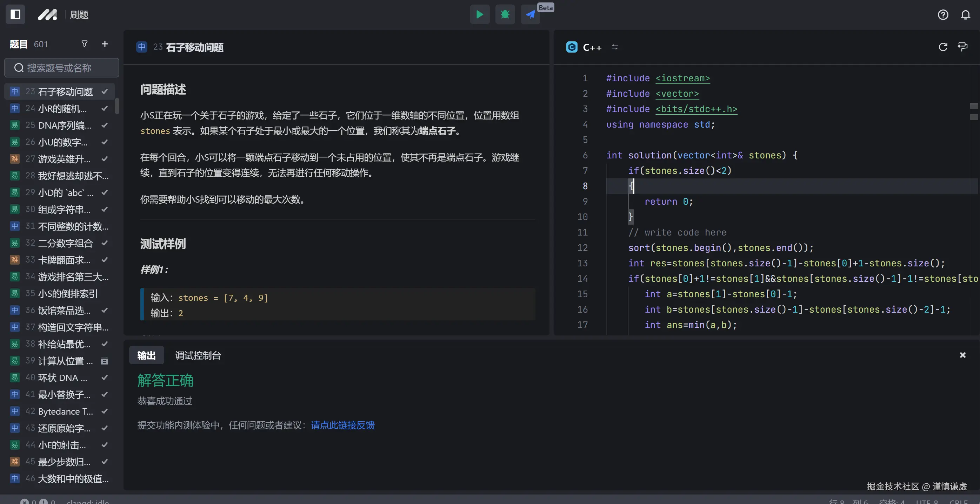Open the notifications bell
Screen dimensions: 980x504
coord(966,14)
